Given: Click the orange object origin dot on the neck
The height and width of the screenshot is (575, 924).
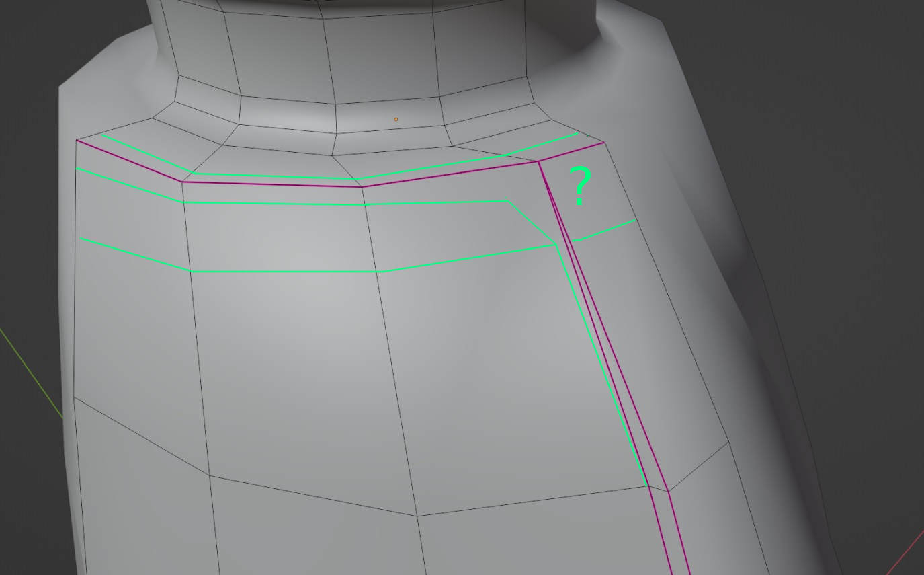Looking at the screenshot, I should tap(396, 120).
